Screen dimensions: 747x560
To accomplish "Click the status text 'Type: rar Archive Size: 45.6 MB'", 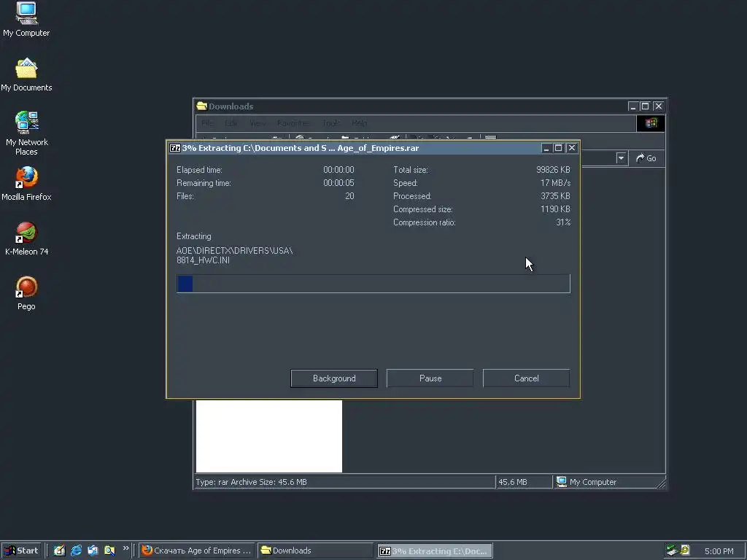I will pos(251,482).
